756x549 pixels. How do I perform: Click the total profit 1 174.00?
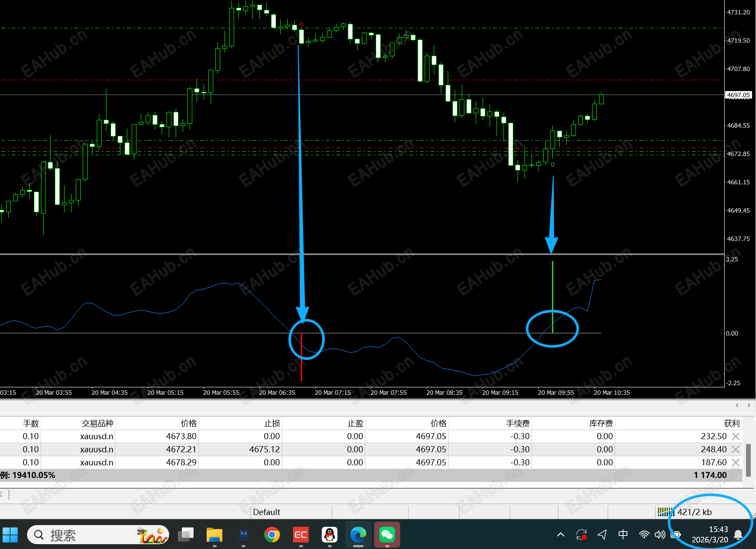pyautogui.click(x=710, y=475)
